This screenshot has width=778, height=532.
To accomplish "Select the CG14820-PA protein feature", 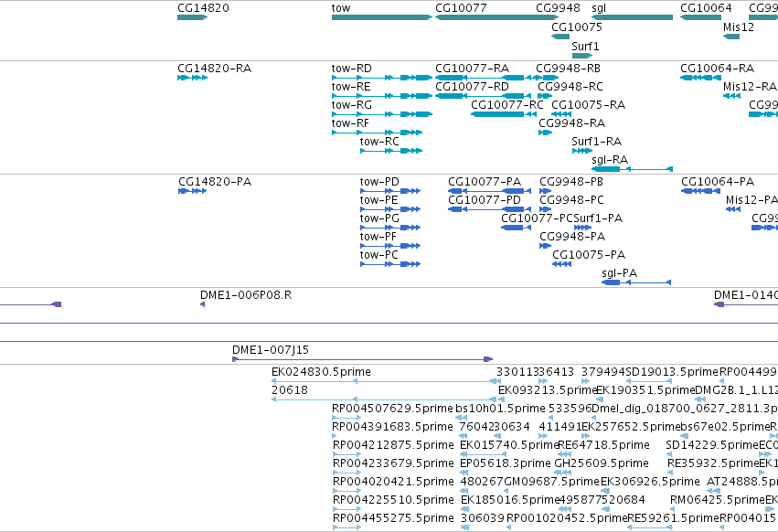I will click(x=193, y=191).
